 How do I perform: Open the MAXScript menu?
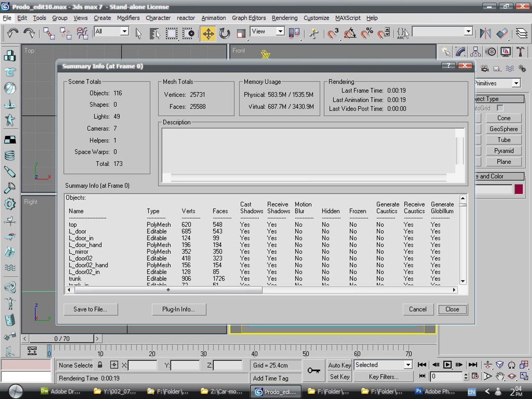(x=348, y=18)
